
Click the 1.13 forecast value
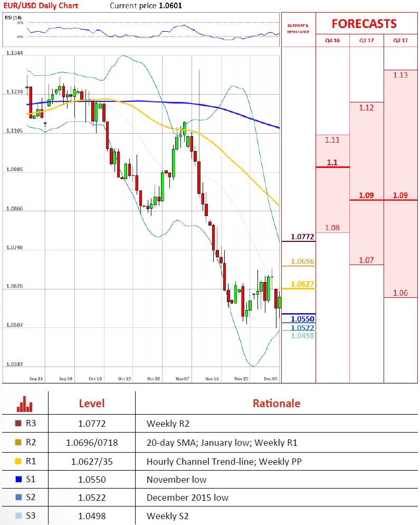coord(400,75)
